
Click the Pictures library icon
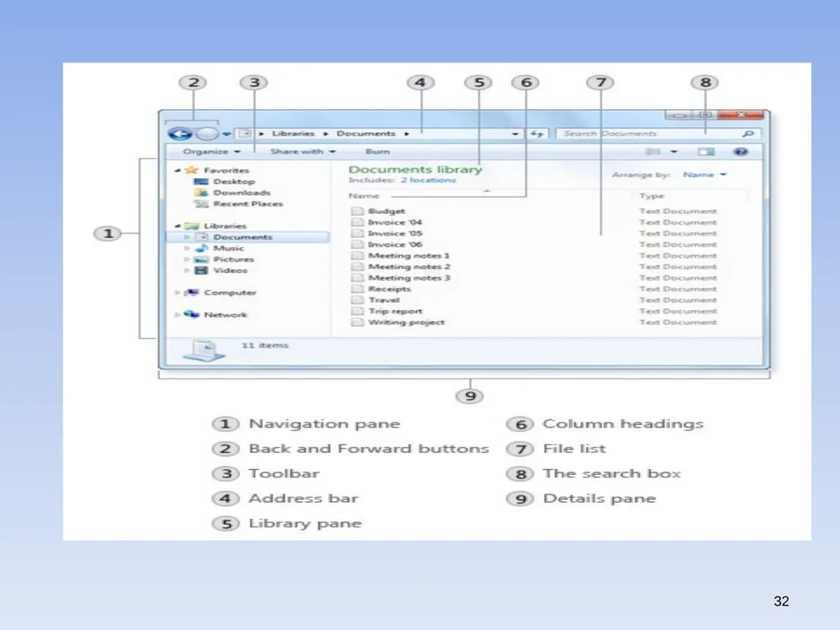202,259
